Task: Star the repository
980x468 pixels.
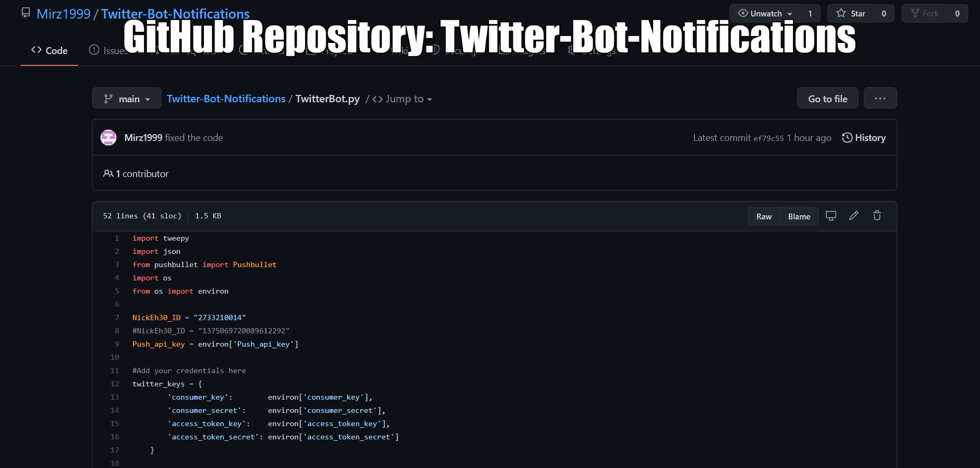Action: [x=851, y=14]
